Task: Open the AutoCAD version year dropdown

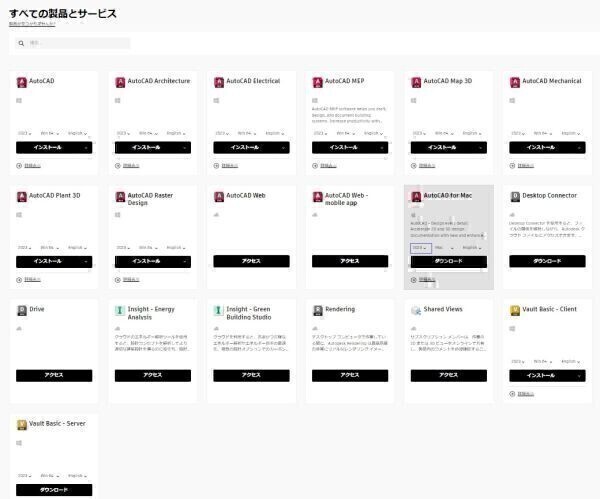Action: 24,133
